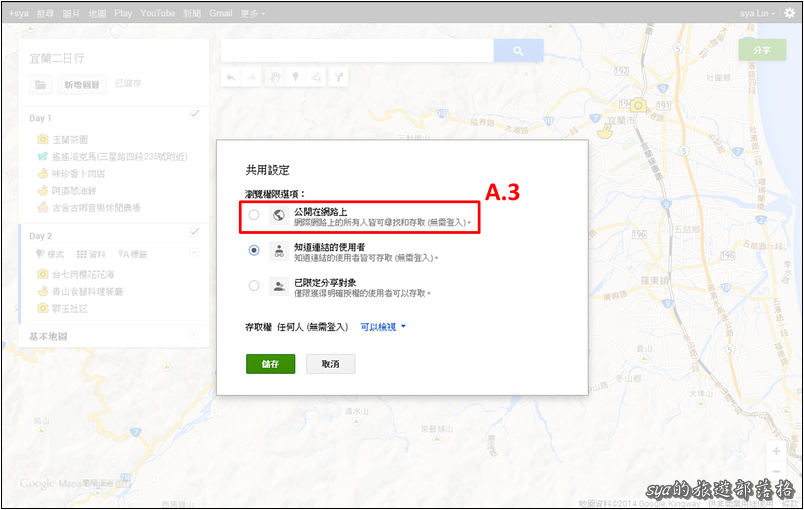This screenshot has width=804, height=510.
Task: Open the 可以檢視 access dropdown
Action: pyautogui.click(x=383, y=327)
